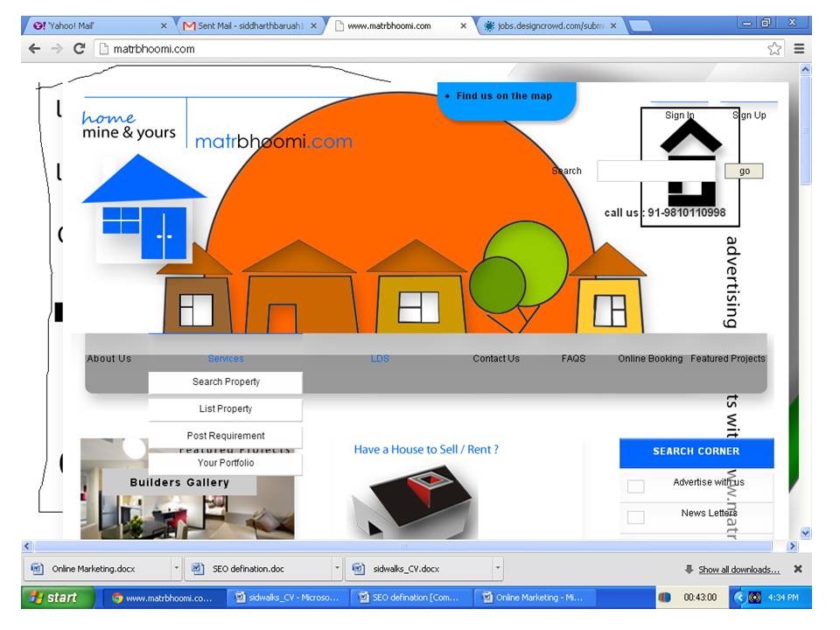Switch to Online Marketing Word taskbar button
This screenshot has height=630, width=840.
pos(534,598)
